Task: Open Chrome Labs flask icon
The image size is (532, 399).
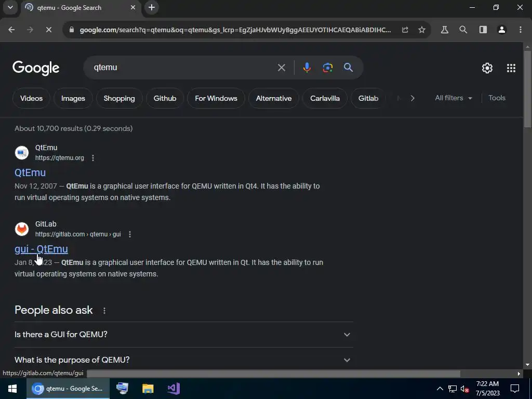Action: 445,30
